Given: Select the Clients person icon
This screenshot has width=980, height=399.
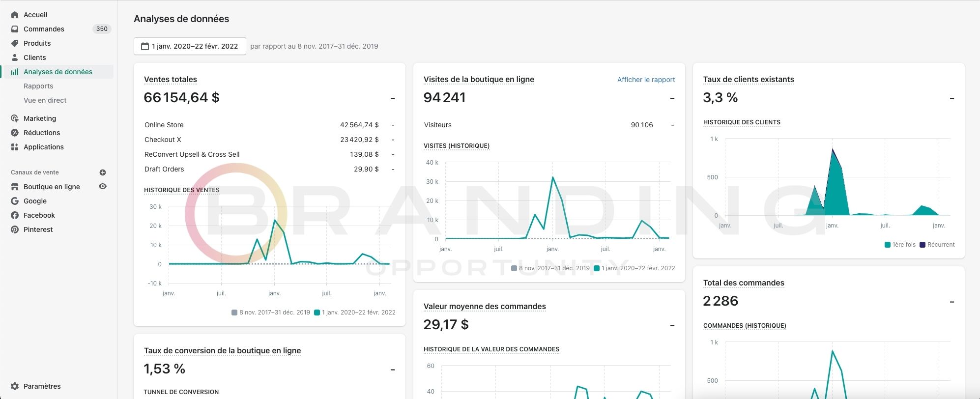Looking at the screenshot, I should click(15, 57).
